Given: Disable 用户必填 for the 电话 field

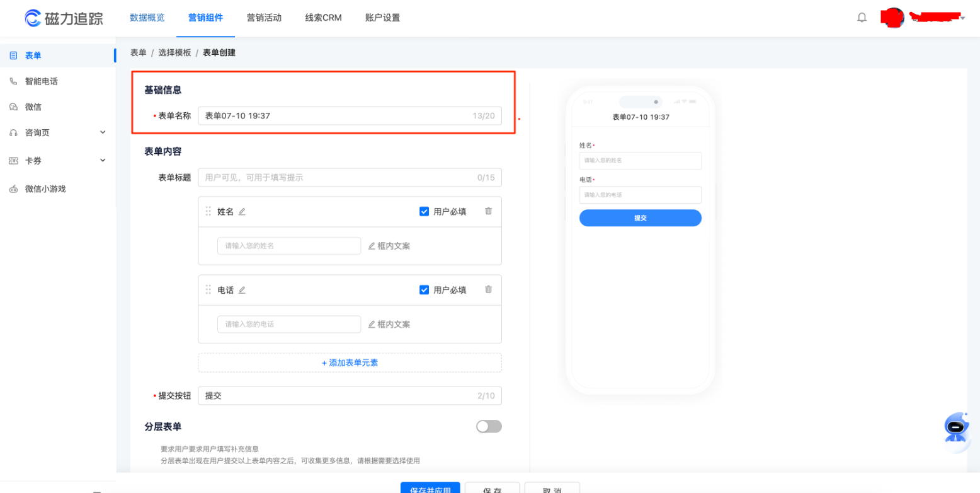Looking at the screenshot, I should coord(424,289).
